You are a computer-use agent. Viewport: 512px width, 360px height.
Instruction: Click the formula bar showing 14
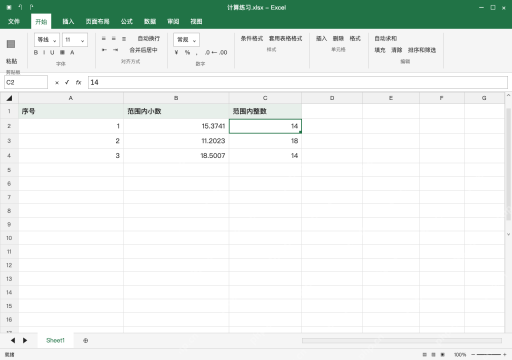(x=298, y=82)
